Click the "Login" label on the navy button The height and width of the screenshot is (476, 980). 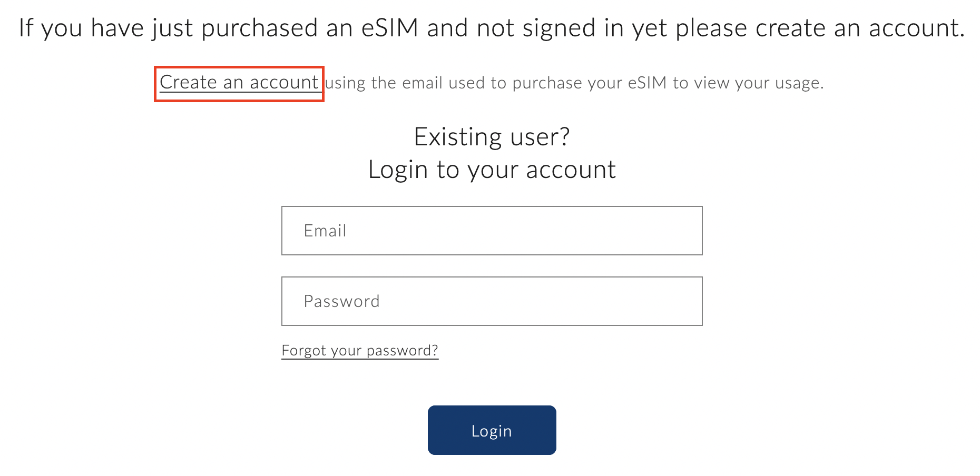492,431
